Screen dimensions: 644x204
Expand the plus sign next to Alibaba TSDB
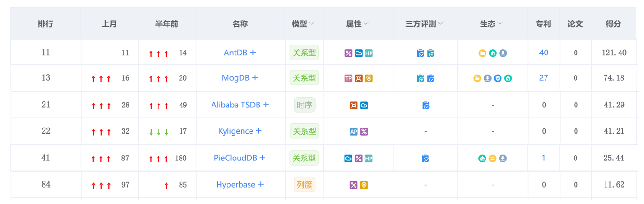[266, 105]
